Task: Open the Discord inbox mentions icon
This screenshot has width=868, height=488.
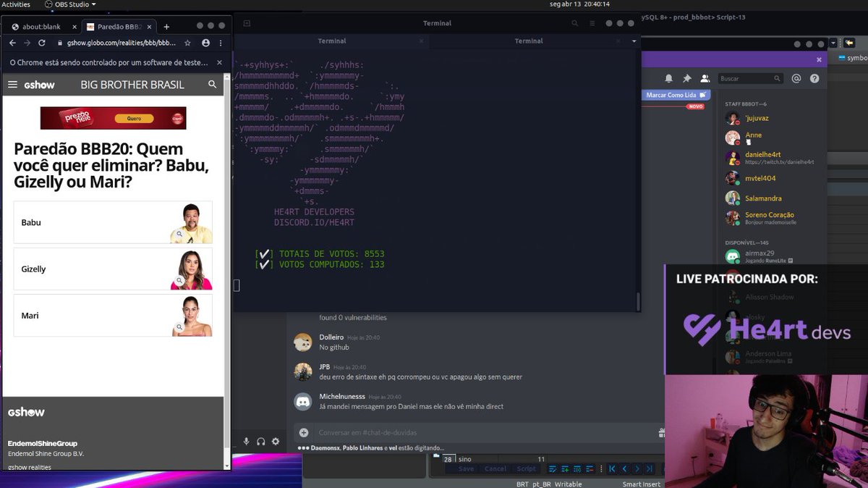Action: pyautogui.click(x=796, y=78)
